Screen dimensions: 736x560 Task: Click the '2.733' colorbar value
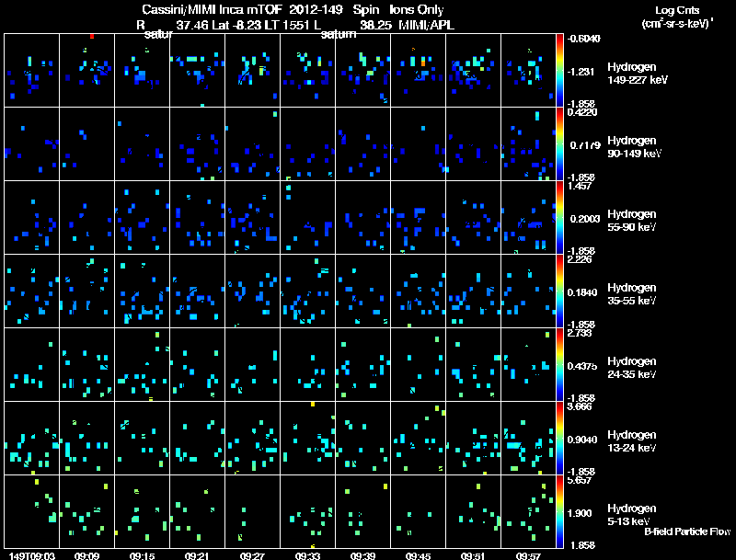580,333
